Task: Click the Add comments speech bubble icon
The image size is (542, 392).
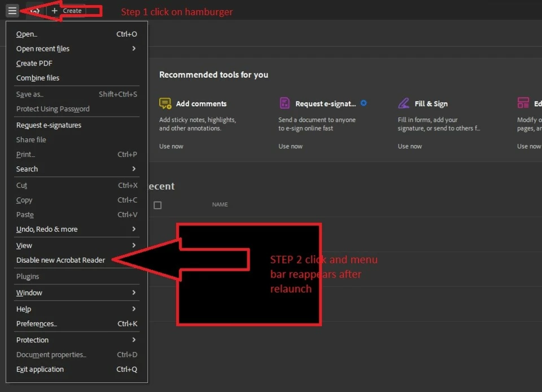Action: [165, 103]
